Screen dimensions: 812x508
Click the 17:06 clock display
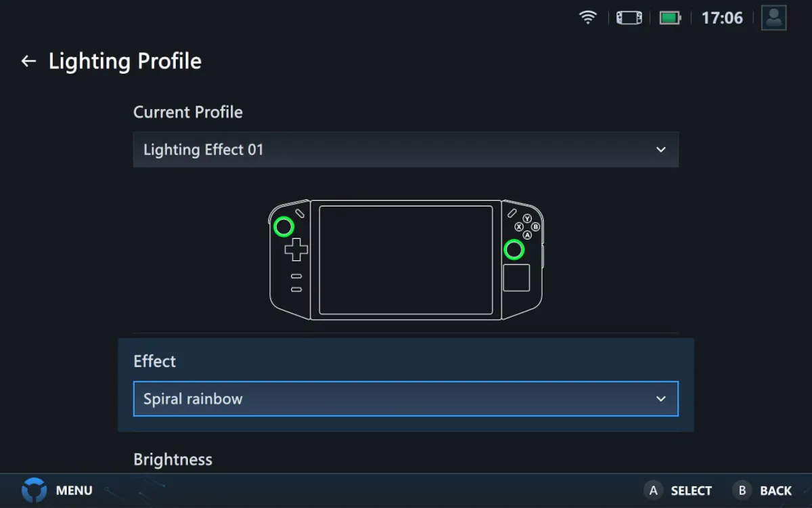(722, 18)
